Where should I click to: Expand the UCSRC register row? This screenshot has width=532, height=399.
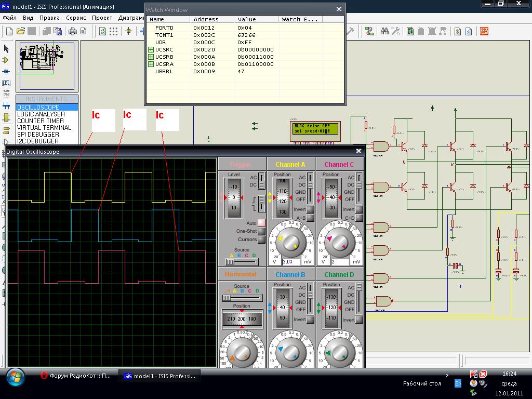(151, 50)
